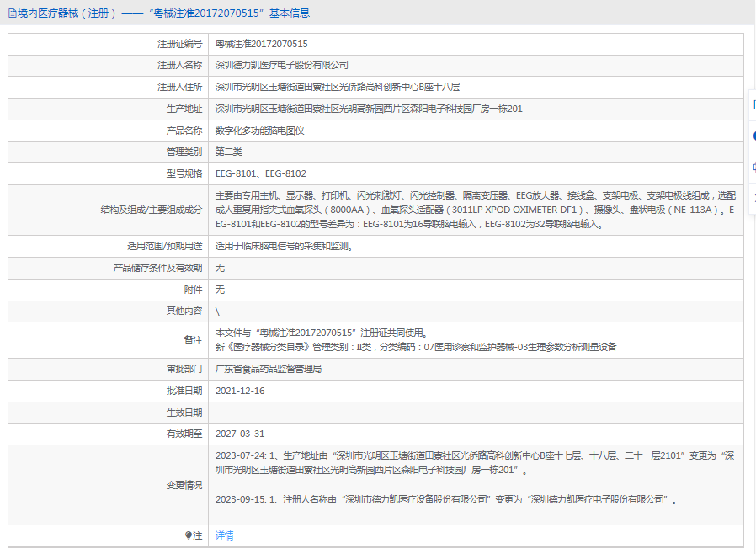Click the 2023-09-15 change record about 注册人名称
756x554 pixels.
tap(446, 499)
